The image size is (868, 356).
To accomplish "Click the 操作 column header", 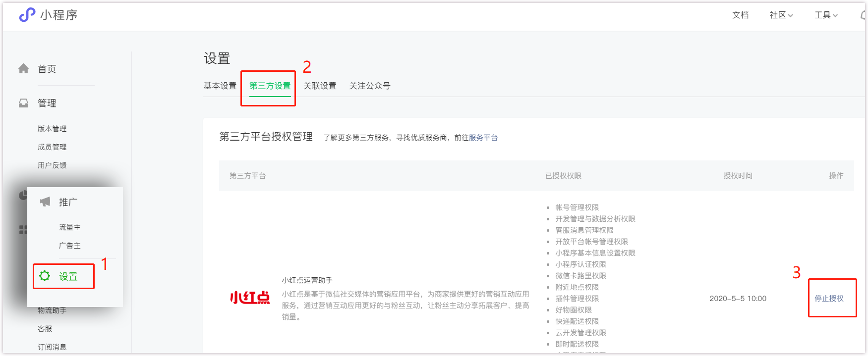I will point(836,176).
